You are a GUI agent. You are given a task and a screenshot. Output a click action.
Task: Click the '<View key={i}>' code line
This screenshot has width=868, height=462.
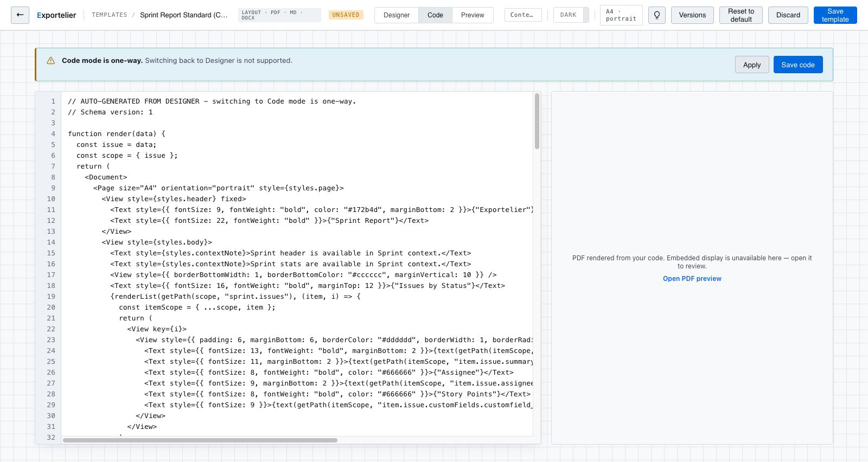coord(157,329)
